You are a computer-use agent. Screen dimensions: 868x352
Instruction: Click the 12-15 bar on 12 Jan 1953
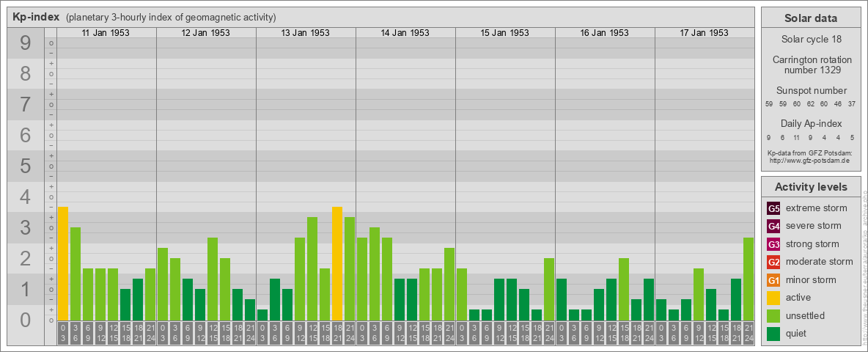[x=213, y=279]
